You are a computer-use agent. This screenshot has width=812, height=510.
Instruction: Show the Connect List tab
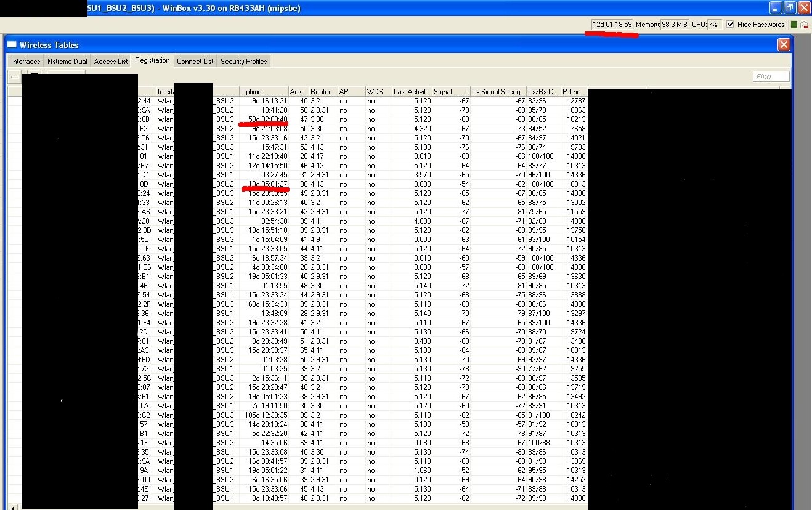(x=195, y=62)
